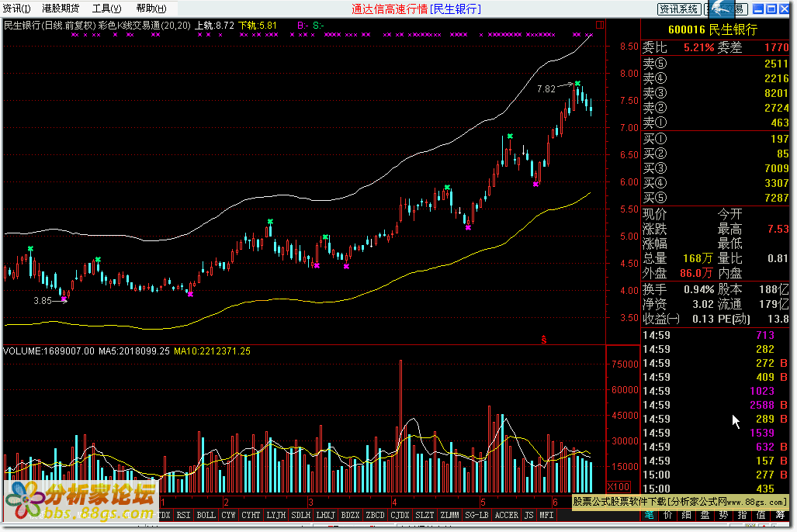
Task: Click the 上轨:8.72 indicator value
Action: coord(214,26)
